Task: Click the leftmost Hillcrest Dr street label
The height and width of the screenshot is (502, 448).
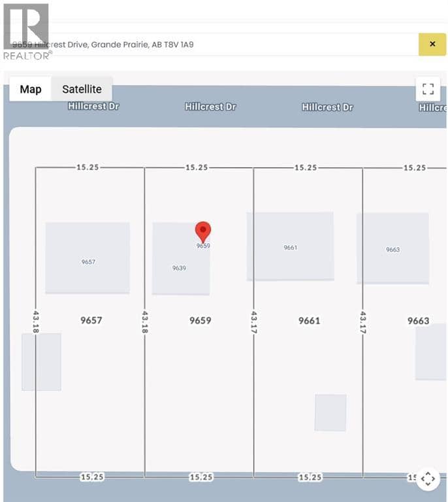Action: click(x=93, y=106)
